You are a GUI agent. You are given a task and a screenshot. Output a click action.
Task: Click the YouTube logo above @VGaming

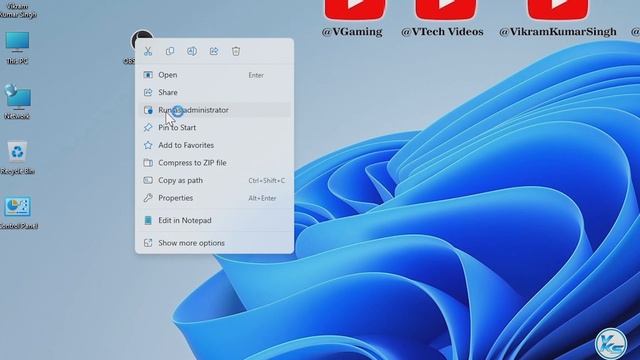click(355, 10)
